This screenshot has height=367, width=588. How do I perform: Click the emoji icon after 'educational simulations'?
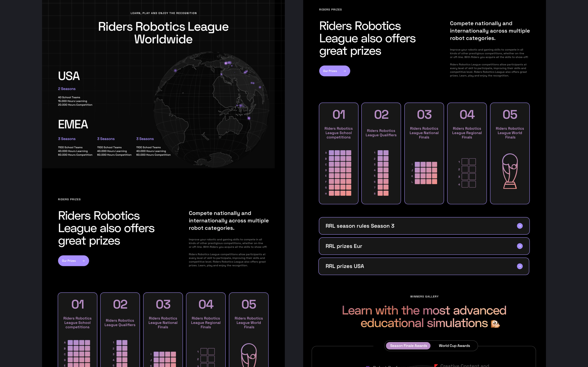click(495, 324)
